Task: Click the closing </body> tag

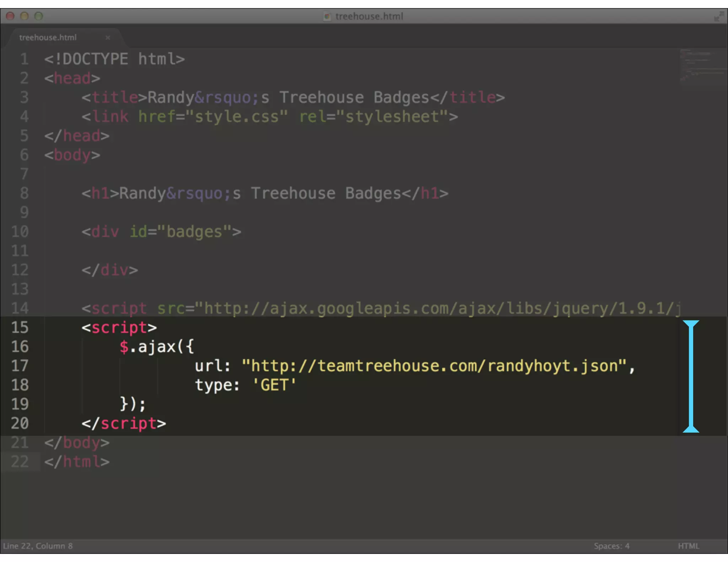Action: (77, 442)
